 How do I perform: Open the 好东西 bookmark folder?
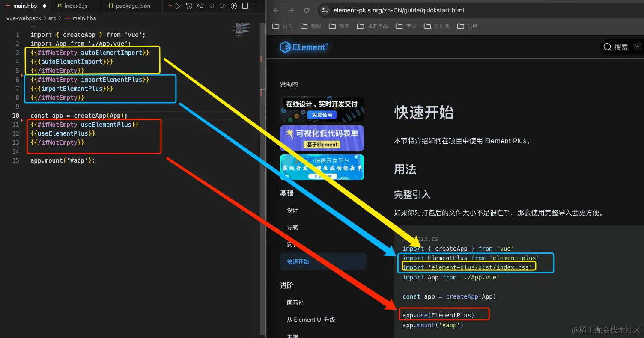(x=437, y=26)
